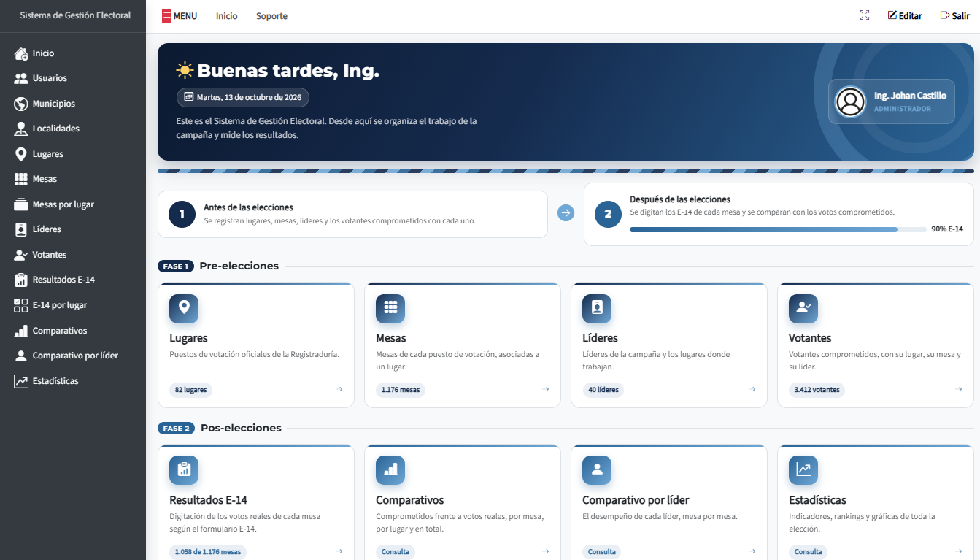Click the Líderes card badge icon
980x560 pixels.
(597, 309)
